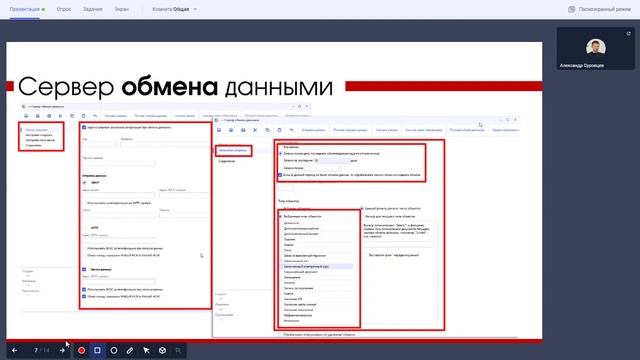640x360 pixels.
Task: Click cut icon in front window toolbar
Action: 255,130
